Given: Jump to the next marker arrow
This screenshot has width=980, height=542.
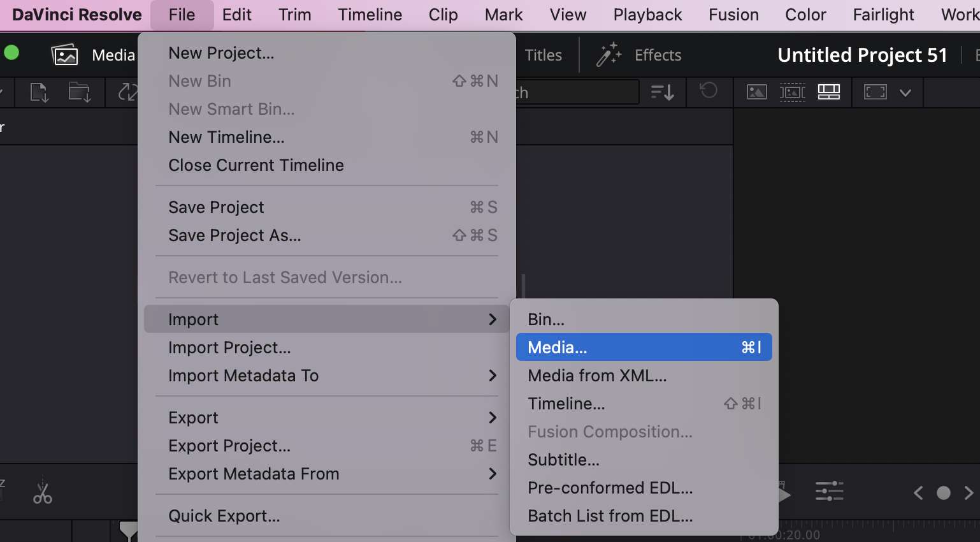Looking at the screenshot, I should (x=969, y=493).
